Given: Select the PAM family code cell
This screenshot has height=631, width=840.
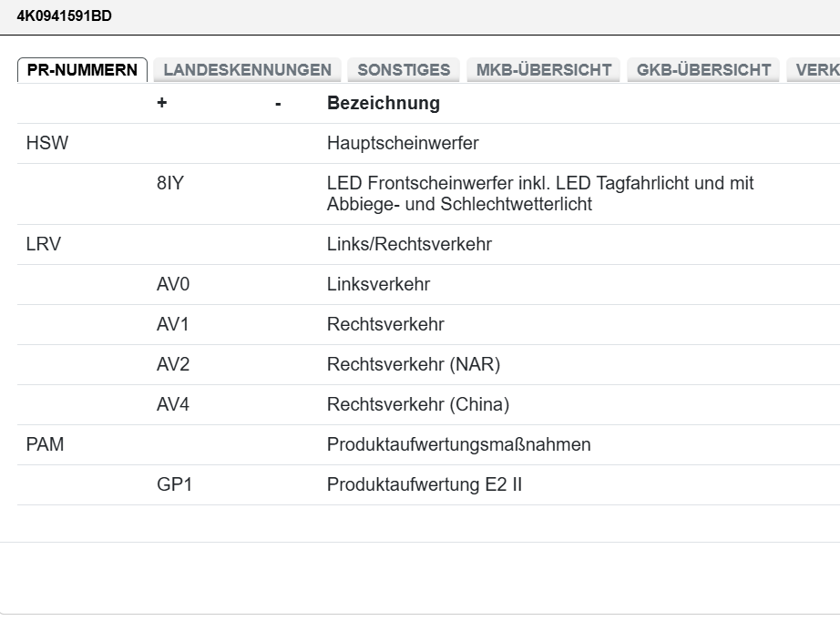Looking at the screenshot, I should [x=46, y=444].
